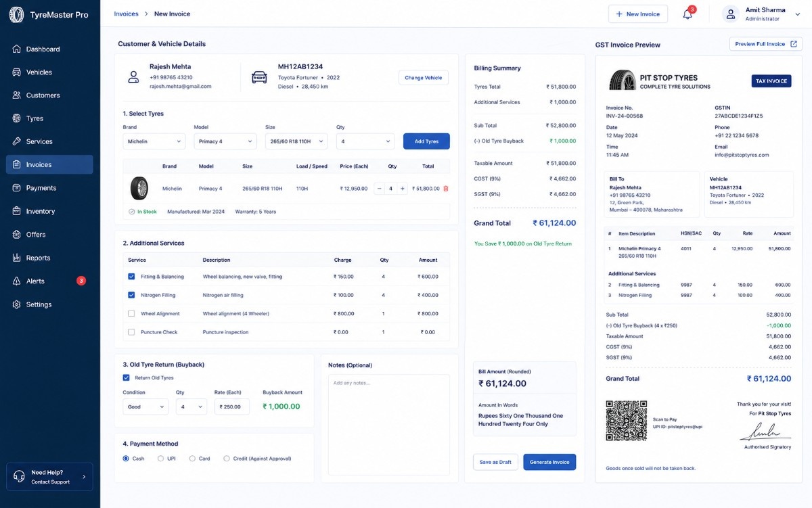Image resolution: width=812 pixels, height=508 pixels.
Task: Click the Scan to Pay QR code
Action: [x=626, y=420]
